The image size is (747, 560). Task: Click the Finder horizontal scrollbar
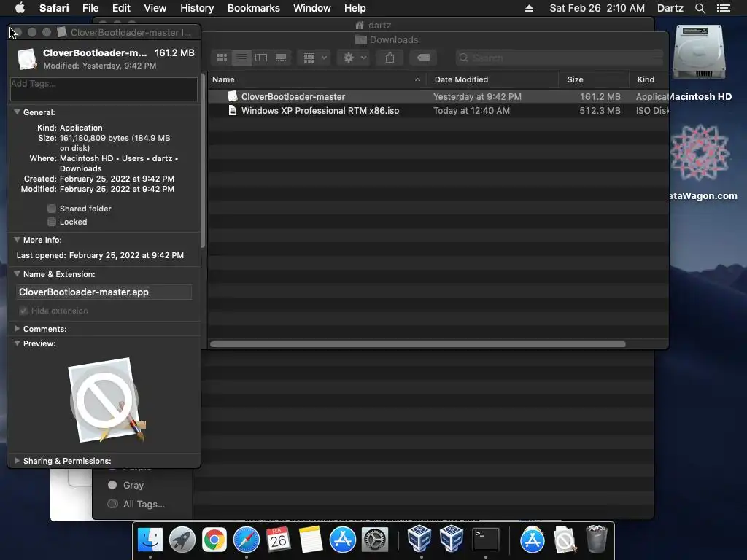pyautogui.click(x=418, y=344)
